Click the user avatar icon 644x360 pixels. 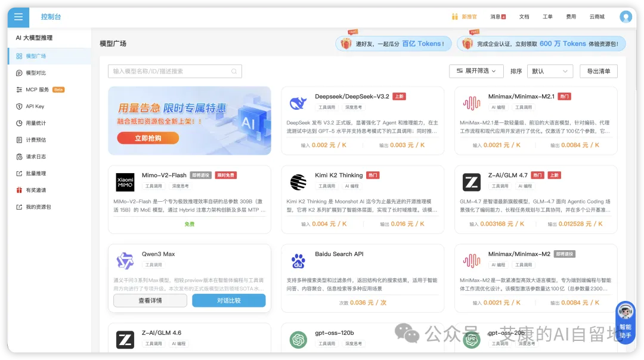click(x=626, y=17)
